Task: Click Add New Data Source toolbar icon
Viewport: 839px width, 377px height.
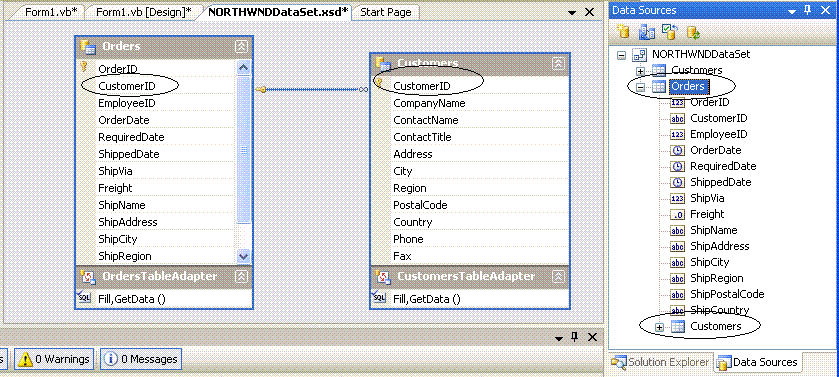Action: 623,32
